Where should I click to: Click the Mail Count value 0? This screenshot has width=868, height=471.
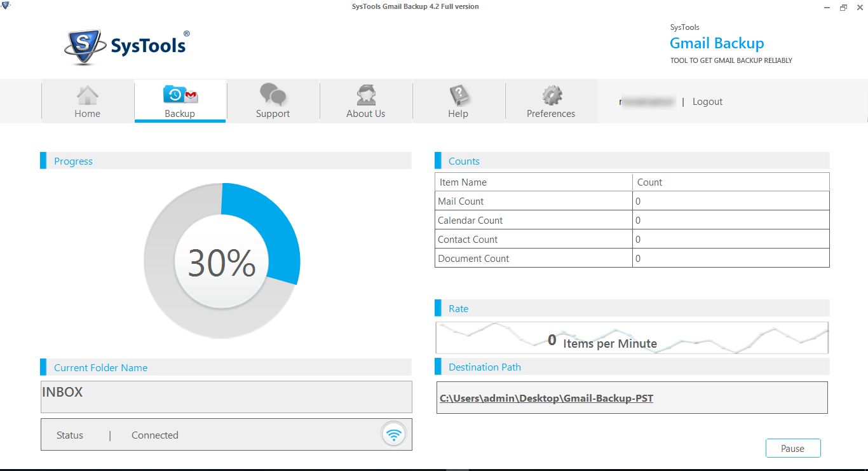tap(638, 201)
